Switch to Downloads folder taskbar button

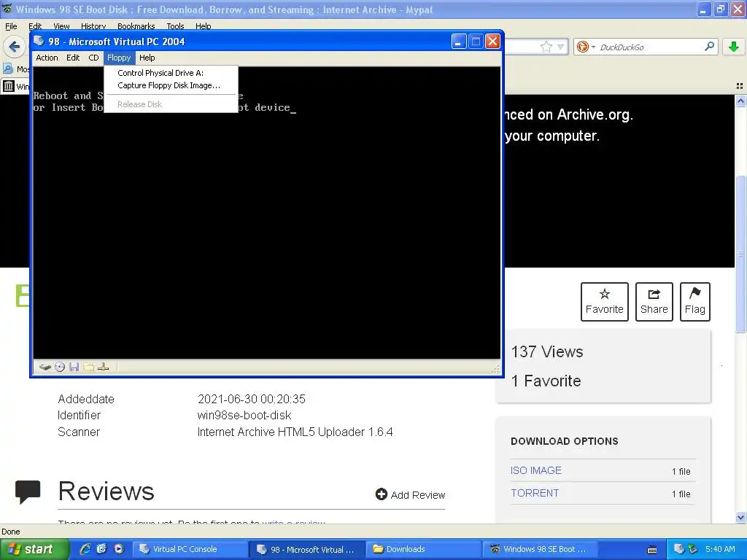[424, 549]
